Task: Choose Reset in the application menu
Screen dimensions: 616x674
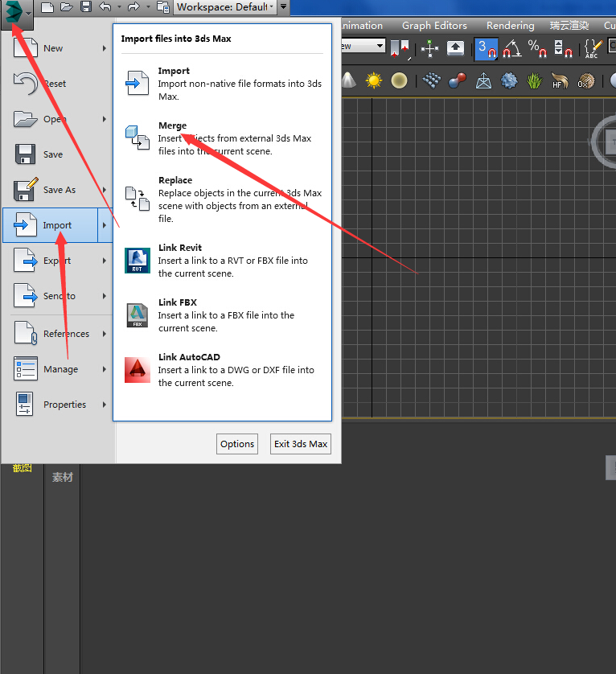Action: click(53, 84)
